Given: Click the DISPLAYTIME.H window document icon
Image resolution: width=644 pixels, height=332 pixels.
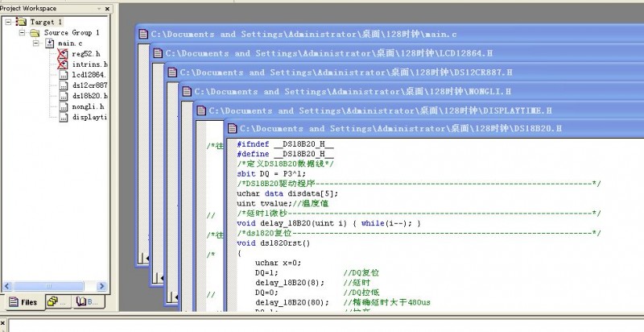Looking at the screenshot, I should [200, 110].
